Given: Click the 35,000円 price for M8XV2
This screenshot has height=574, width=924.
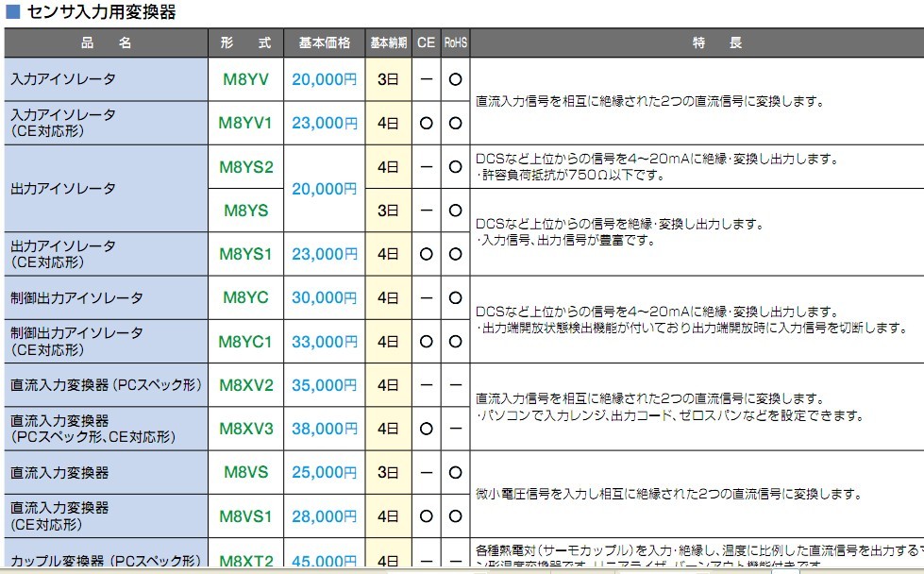Looking at the screenshot, I should (x=325, y=385).
